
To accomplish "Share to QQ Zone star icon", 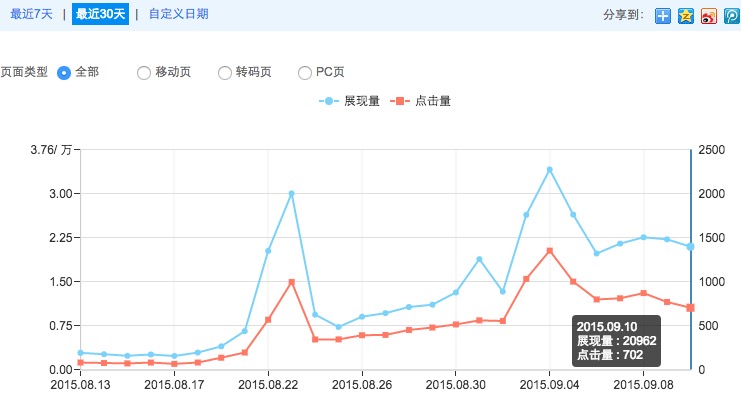I will (686, 16).
